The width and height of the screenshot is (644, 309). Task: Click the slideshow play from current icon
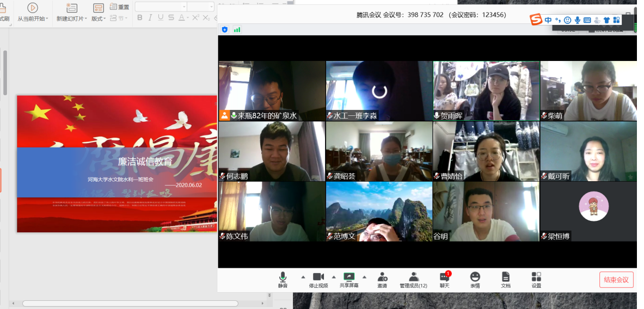pos(33,8)
